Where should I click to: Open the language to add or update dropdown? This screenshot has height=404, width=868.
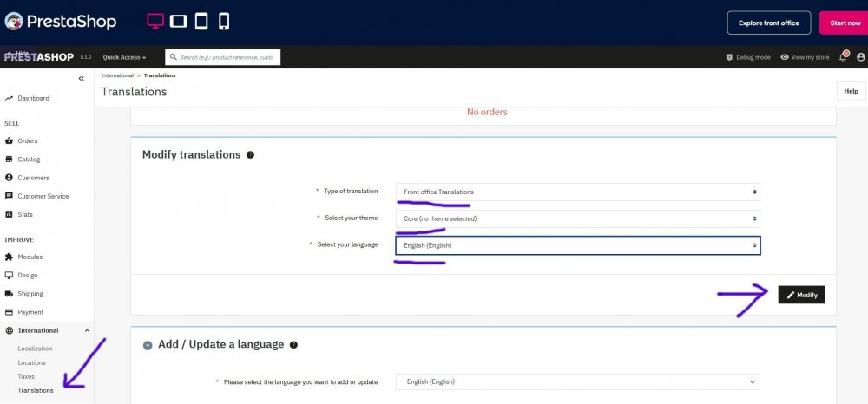(x=578, y=381)
